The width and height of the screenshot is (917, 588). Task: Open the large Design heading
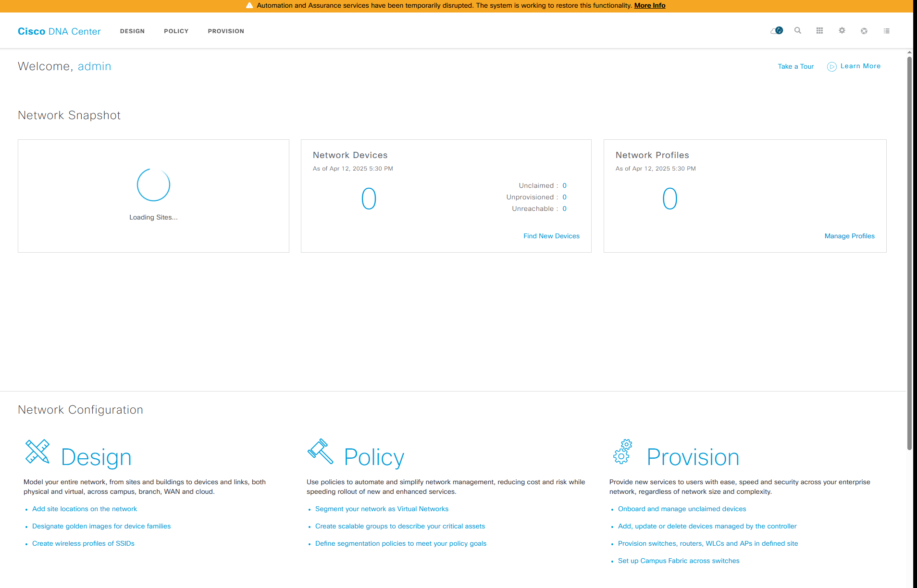pyautogui.click(x=96, y=457)
